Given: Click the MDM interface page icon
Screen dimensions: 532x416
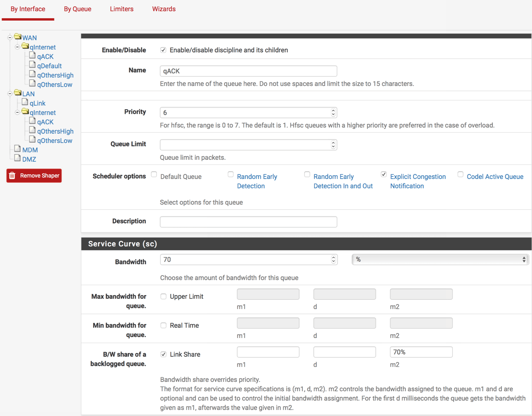Looking at the screenshot, I should pos(18,149).
